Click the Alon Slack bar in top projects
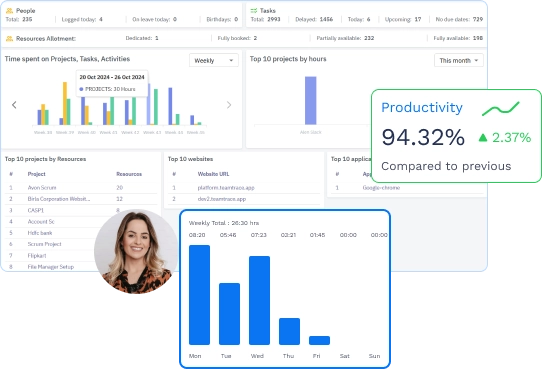 [x=310, y=101]
